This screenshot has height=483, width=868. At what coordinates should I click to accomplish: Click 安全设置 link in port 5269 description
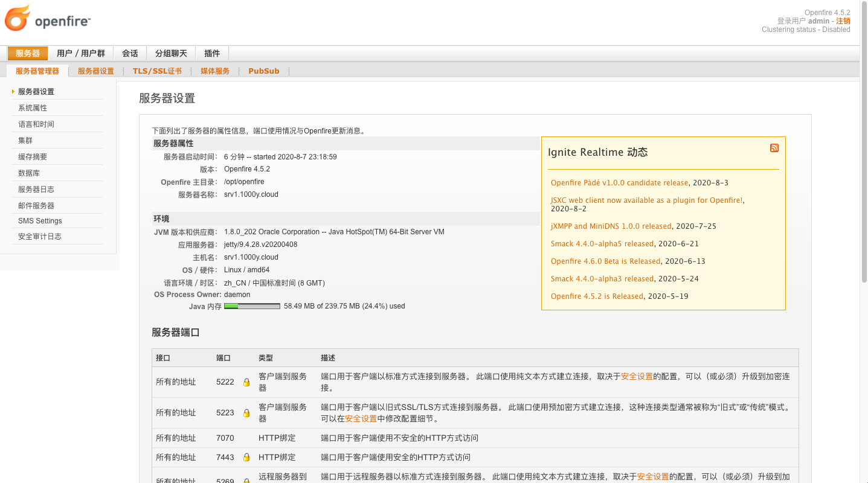pyautogui.click(x=653, y=476)
